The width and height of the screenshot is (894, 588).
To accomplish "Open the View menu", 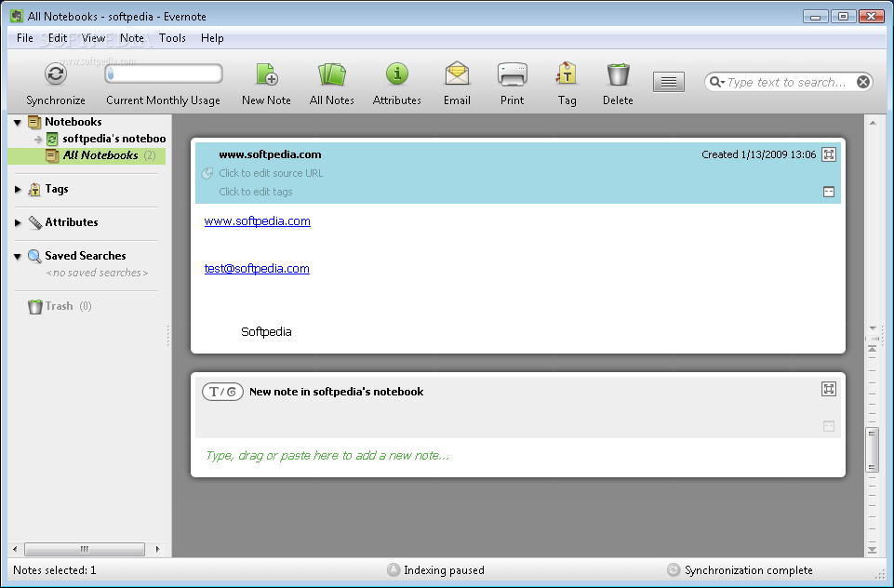I will [93, 38].
